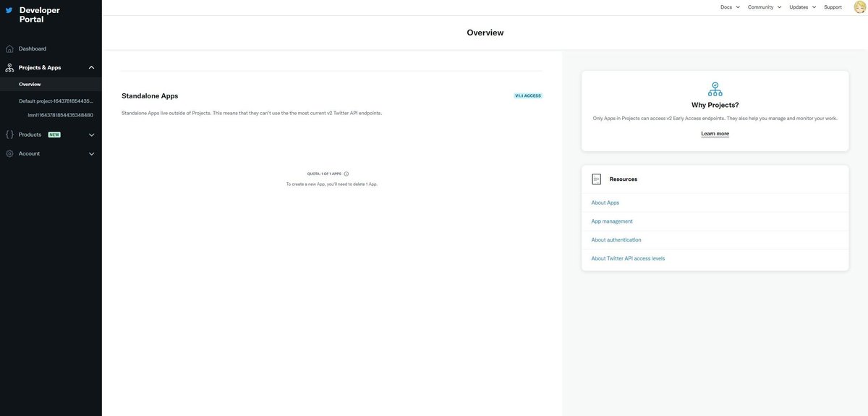Click the Support link
Screen dimensions: 868x416
coord(833,7)
